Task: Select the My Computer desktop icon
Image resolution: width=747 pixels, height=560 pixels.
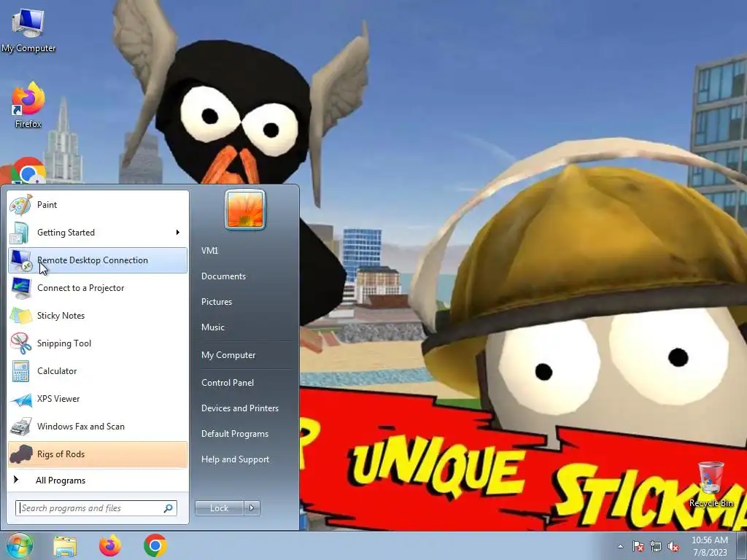Action: [28, 29]
